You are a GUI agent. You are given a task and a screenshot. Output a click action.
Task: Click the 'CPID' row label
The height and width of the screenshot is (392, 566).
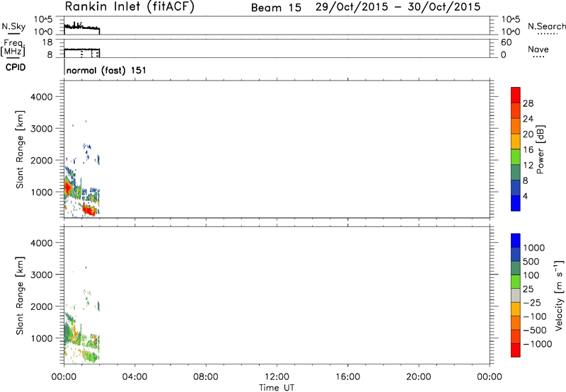tap(16, 67)
